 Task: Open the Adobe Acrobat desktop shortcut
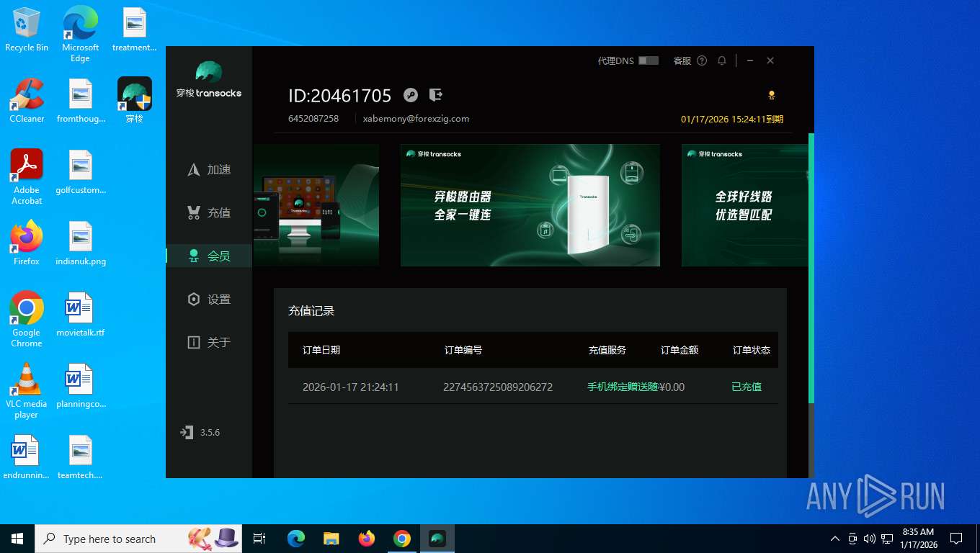[x=27, y=176]
